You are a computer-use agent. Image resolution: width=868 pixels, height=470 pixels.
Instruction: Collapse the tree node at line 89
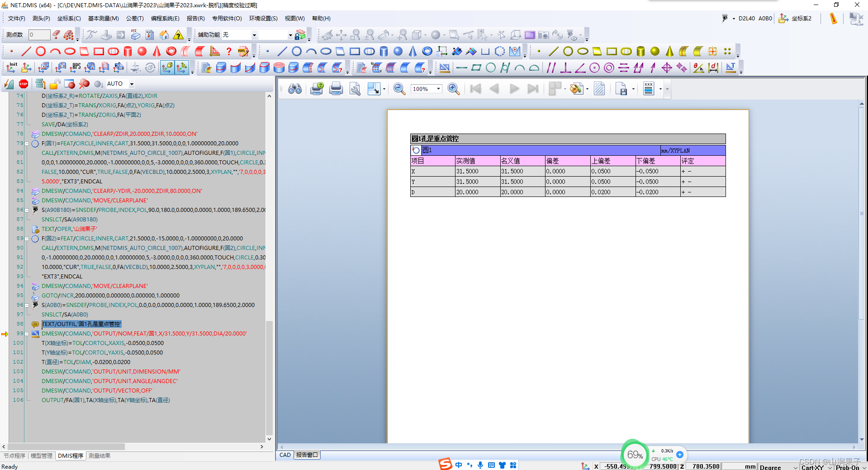point(27,239)
